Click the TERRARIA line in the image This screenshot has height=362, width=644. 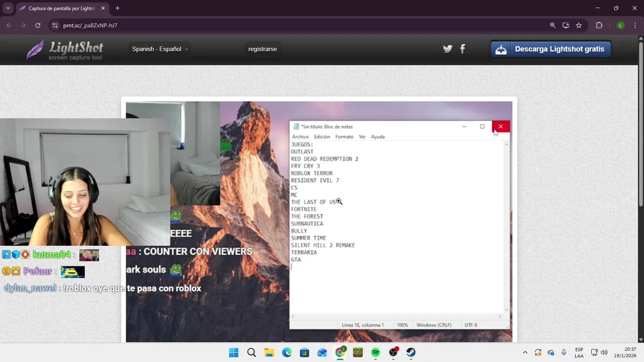click(304, 252)
